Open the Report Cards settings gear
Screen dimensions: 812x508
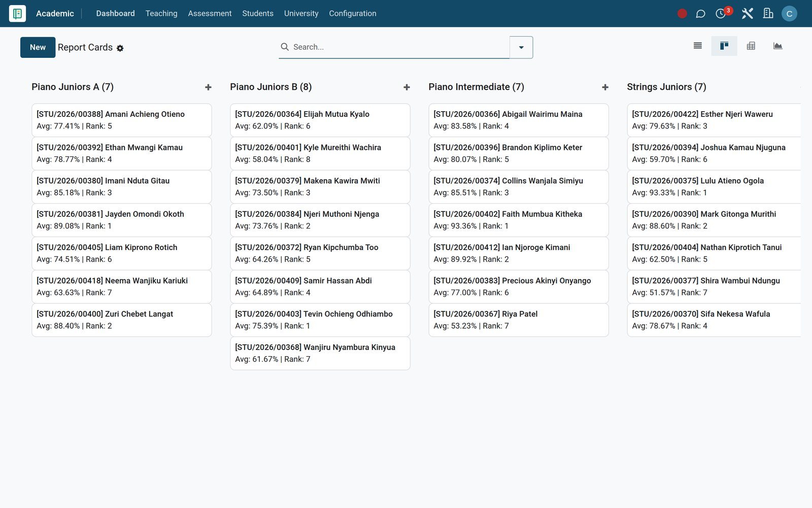tap(120, 48)
